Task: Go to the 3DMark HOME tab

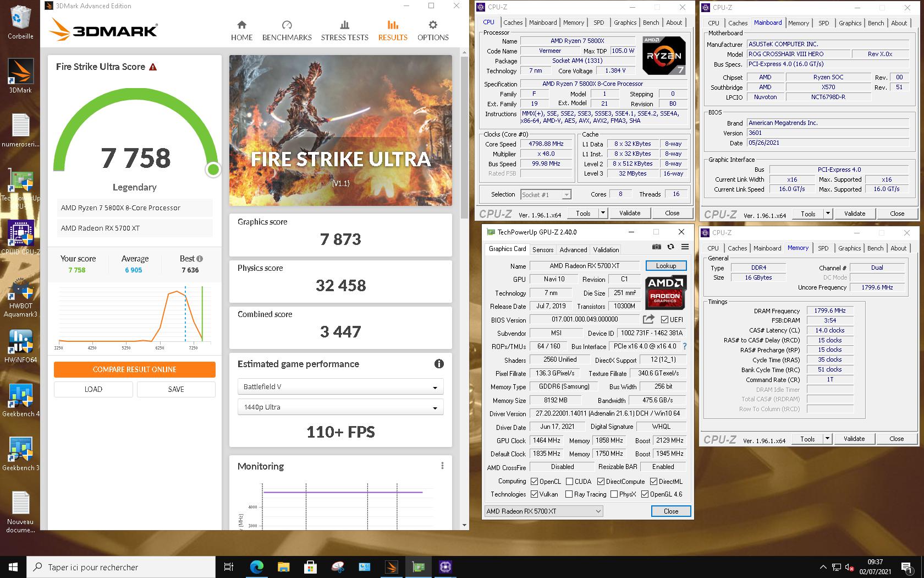Action: coord(241,31)
